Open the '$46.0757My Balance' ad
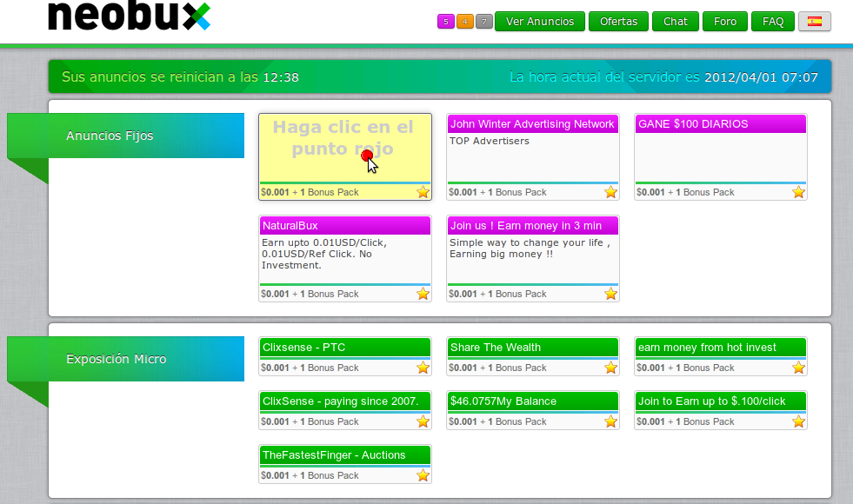This screenshot has width=853, height=504. click(x=532, y=401)
